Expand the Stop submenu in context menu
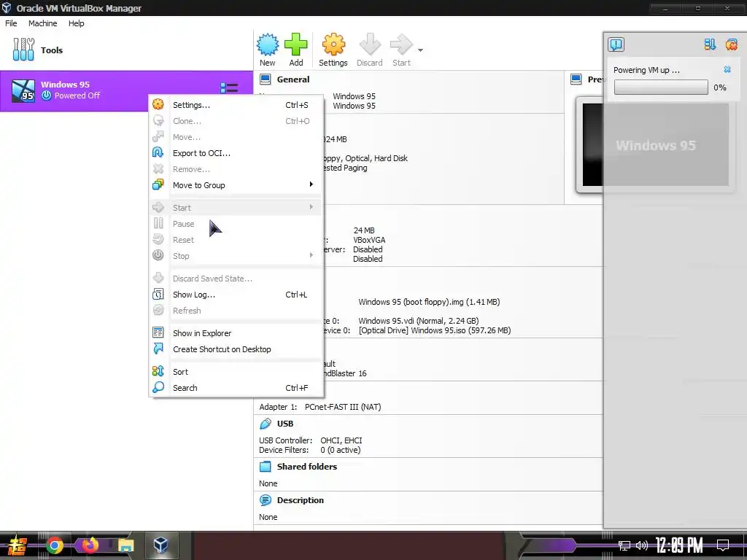Screen dimensions: 747x560 (236, 256)
